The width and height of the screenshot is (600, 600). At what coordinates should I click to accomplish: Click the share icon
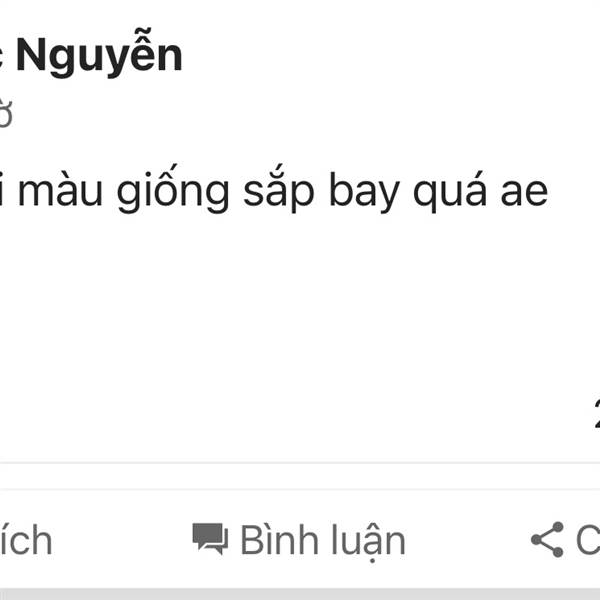pyautogui.click(x=547, y=539)
